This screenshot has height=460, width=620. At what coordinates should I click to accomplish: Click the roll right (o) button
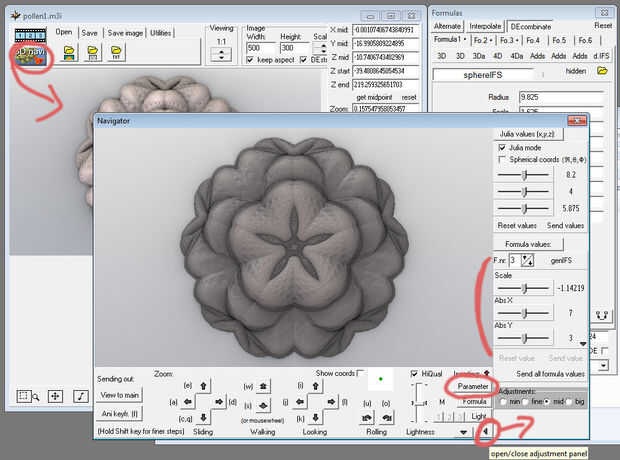coord(386,418)
